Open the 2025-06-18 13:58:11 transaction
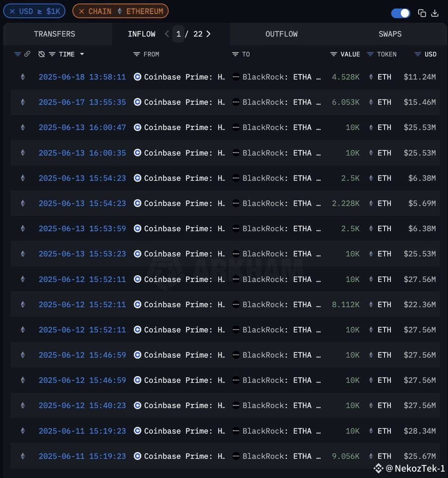Image resolution: width=448 pixels, height=478 pixels. [82, 77]
